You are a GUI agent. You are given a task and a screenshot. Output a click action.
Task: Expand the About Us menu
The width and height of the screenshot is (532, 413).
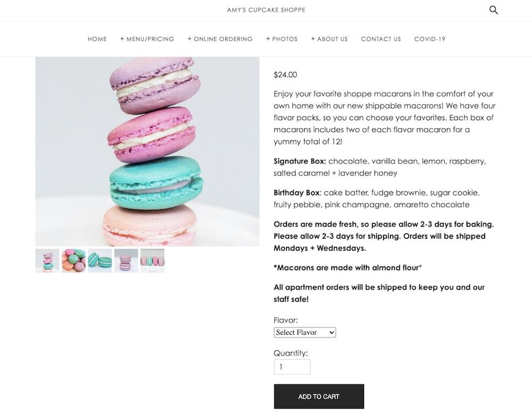tap(329, 39)
